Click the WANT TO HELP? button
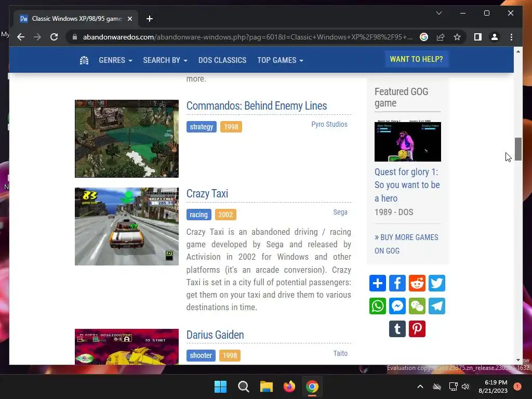Image resolution: width=532 pixels, height=399 pixels. pyautogui.click(x=416, y=59)
